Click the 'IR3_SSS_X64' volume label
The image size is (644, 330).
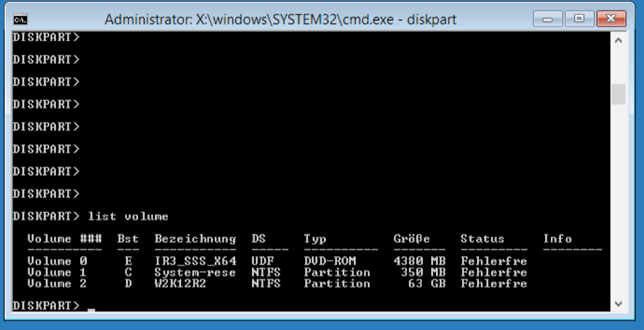point(195,261)
